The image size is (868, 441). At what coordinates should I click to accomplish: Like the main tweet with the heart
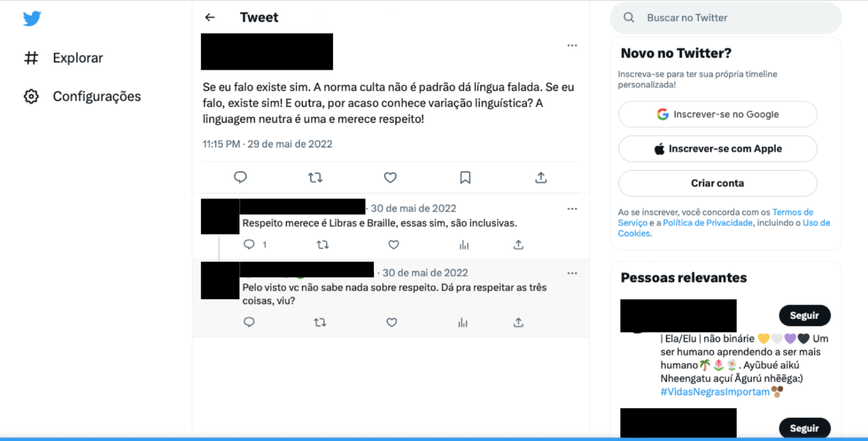point(390,177)
